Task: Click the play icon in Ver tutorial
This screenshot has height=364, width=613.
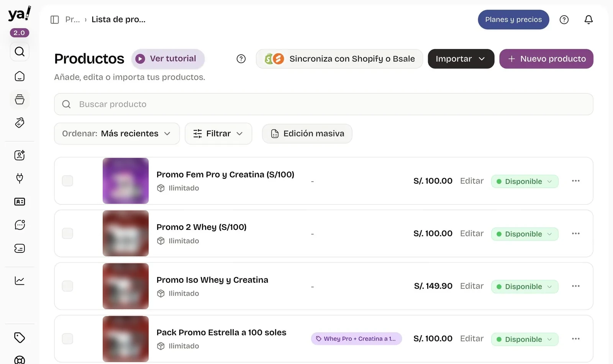Action: (140, 59)
